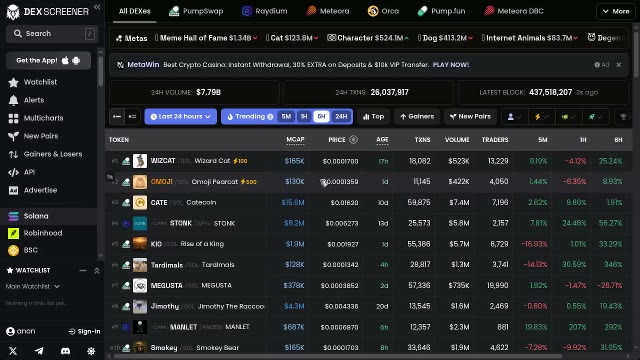Open settings gear icon
The height and width of the screenshot is (360, 640).
(x=91, y=351)
